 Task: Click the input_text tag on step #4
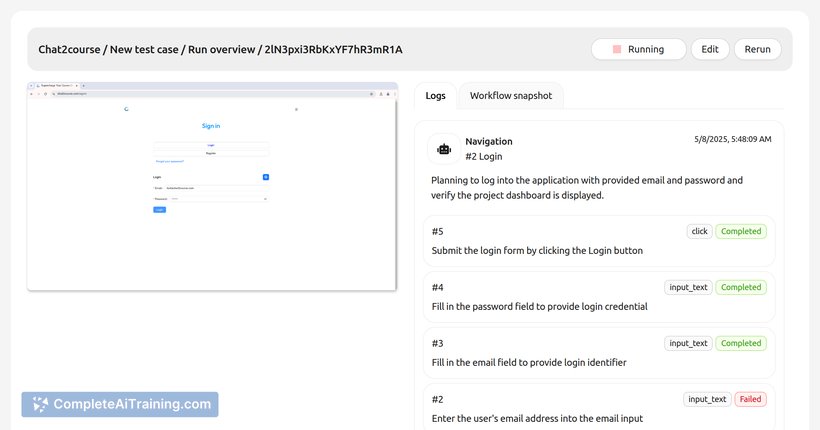click(x=688, y=287)
